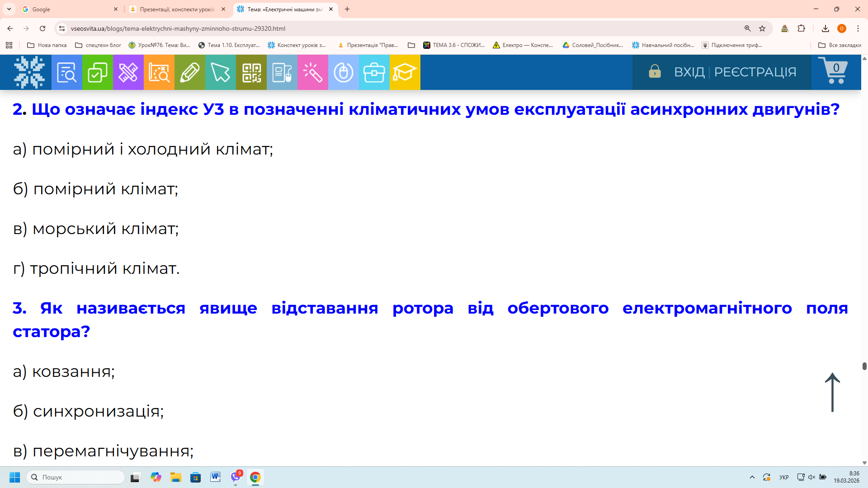Open Chrome three-dot menu

[x=858, y=28]
